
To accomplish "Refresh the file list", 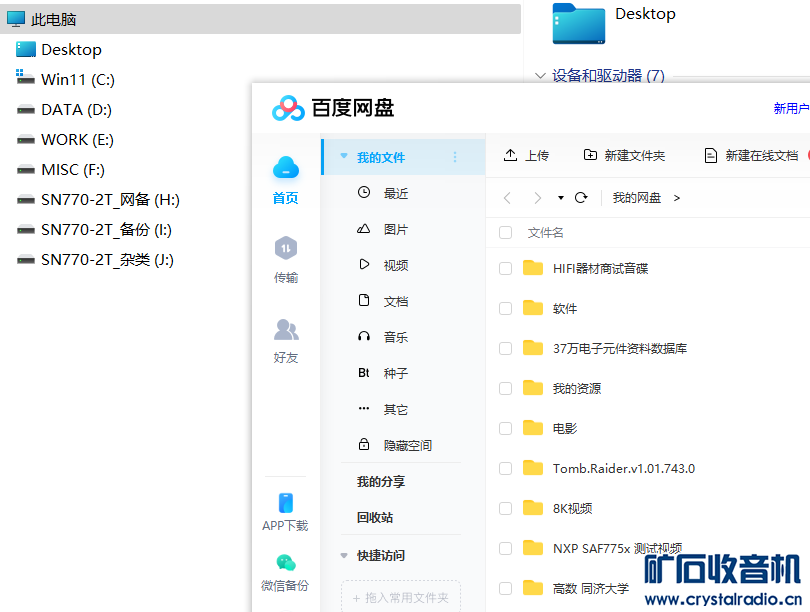I will coord(581,198).
